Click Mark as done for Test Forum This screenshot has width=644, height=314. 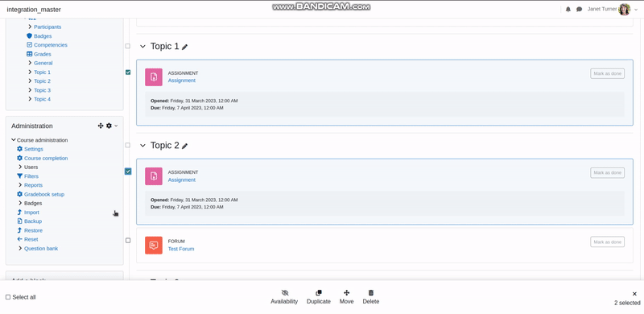pyautogui.click(x=608, y=242)
